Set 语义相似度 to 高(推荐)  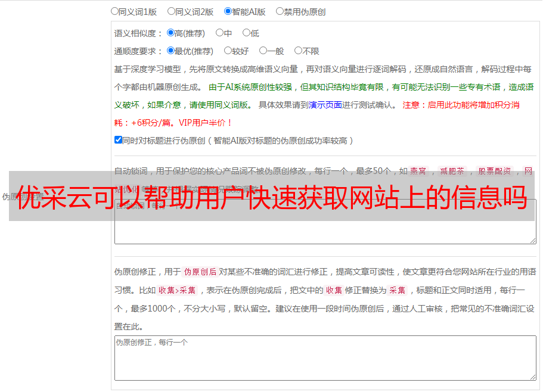coord(170,33)
